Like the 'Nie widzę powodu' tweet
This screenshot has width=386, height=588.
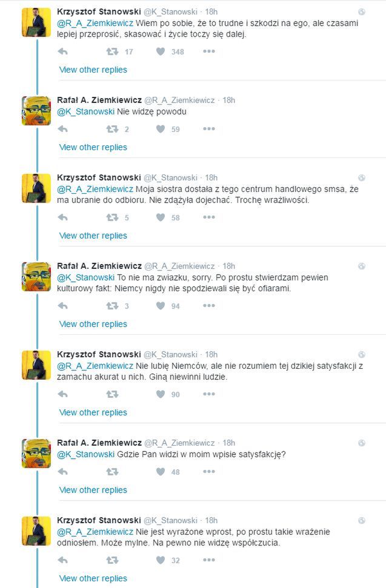[x=161, y=129]
